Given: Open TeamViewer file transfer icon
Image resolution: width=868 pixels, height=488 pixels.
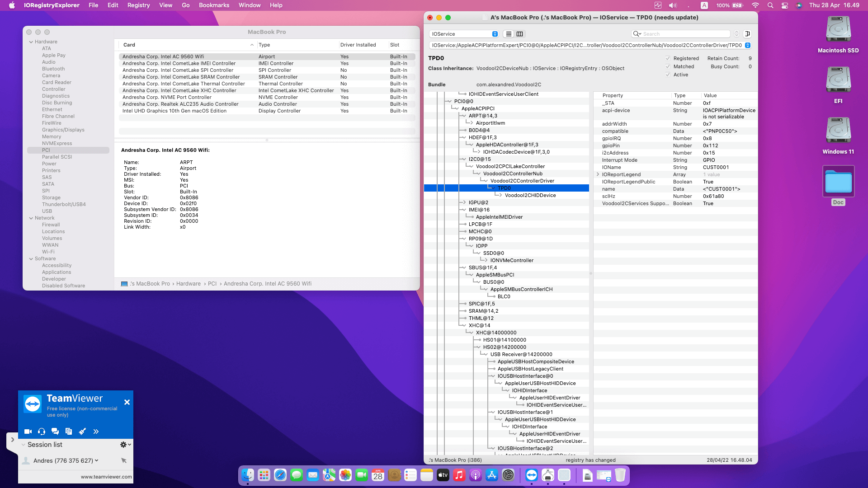Looking at the screenshot, I should point(69,432).
